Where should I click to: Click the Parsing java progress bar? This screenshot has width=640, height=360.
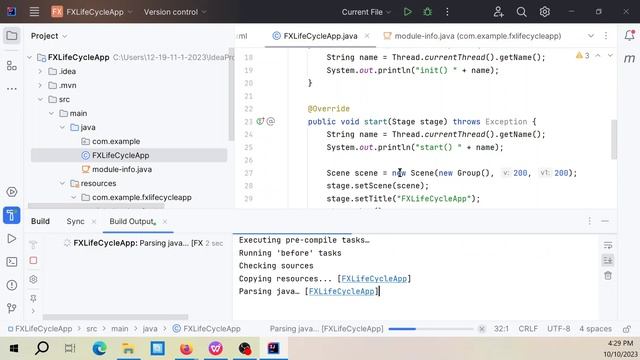[x=431, y=329]
